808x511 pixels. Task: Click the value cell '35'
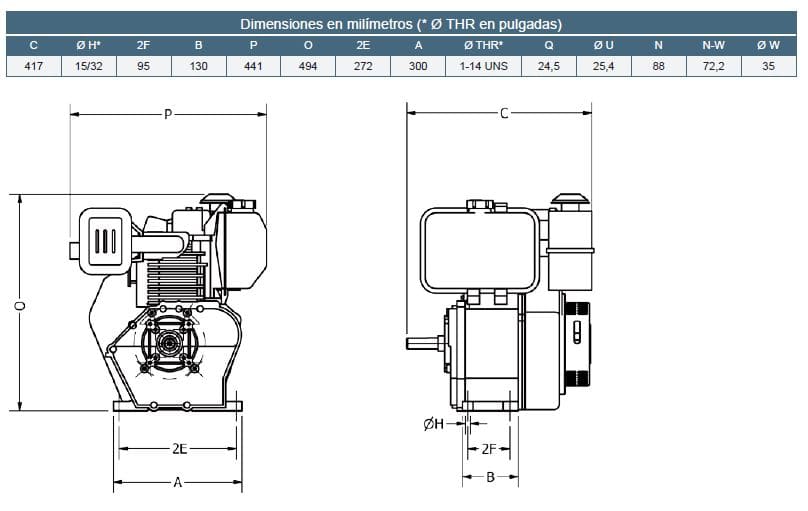click(x=768, y=66)
